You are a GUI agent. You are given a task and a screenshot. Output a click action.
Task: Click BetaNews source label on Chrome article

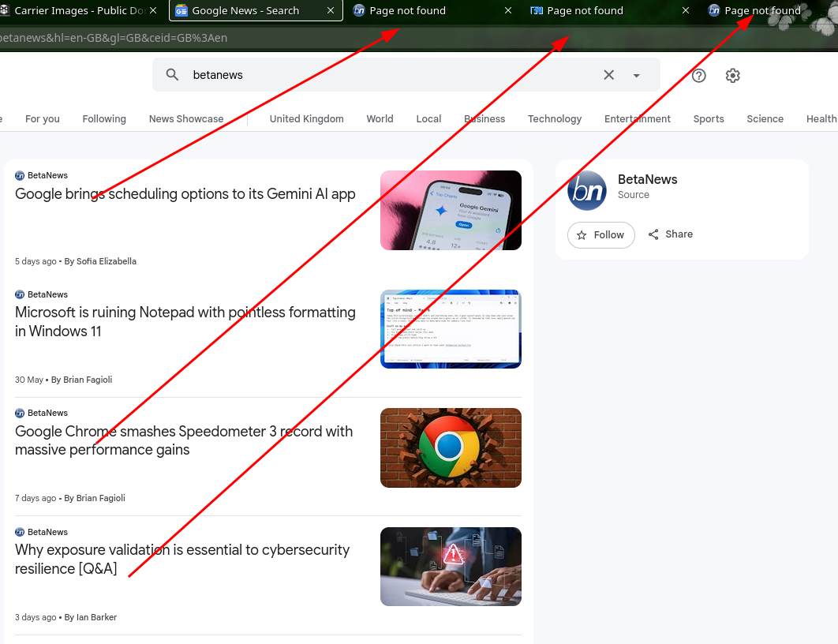click(42, 413)
